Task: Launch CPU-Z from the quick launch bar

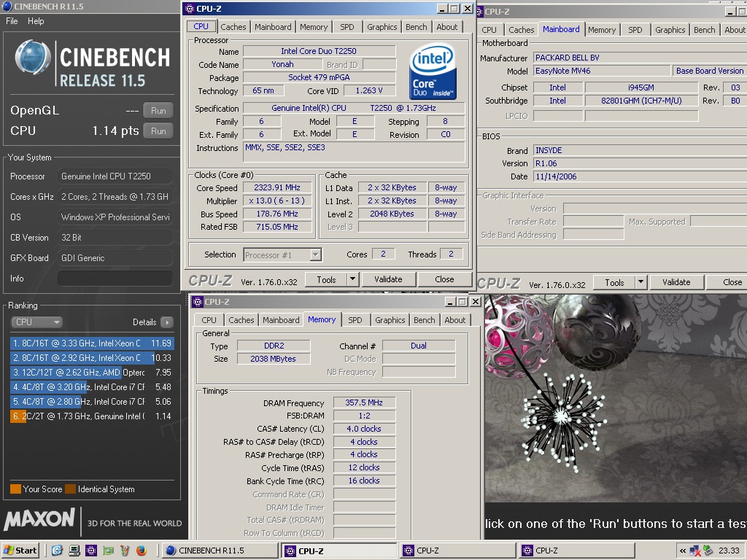Action: (91, 551)
